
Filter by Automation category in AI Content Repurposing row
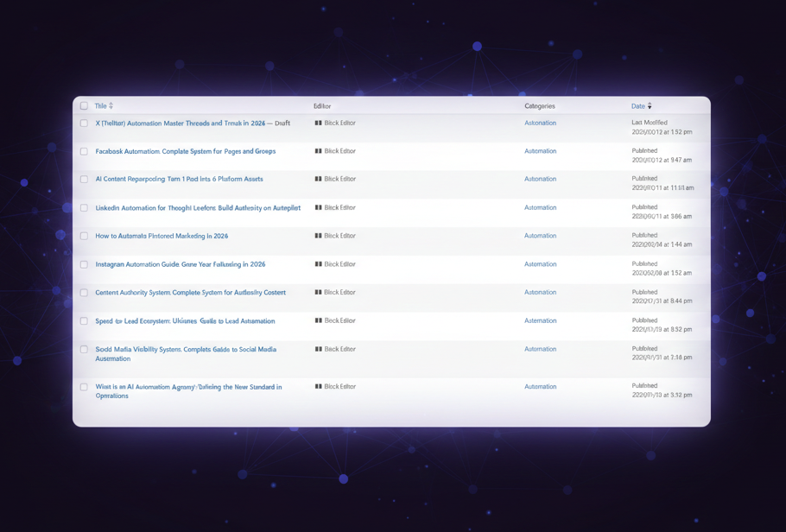click(541, 179)
